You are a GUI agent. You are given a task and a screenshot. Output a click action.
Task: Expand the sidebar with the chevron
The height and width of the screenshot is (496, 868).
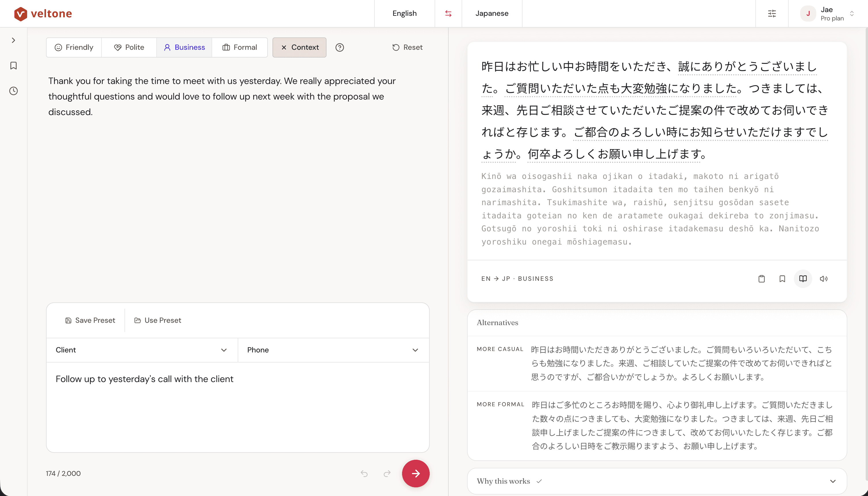point(14,40)
